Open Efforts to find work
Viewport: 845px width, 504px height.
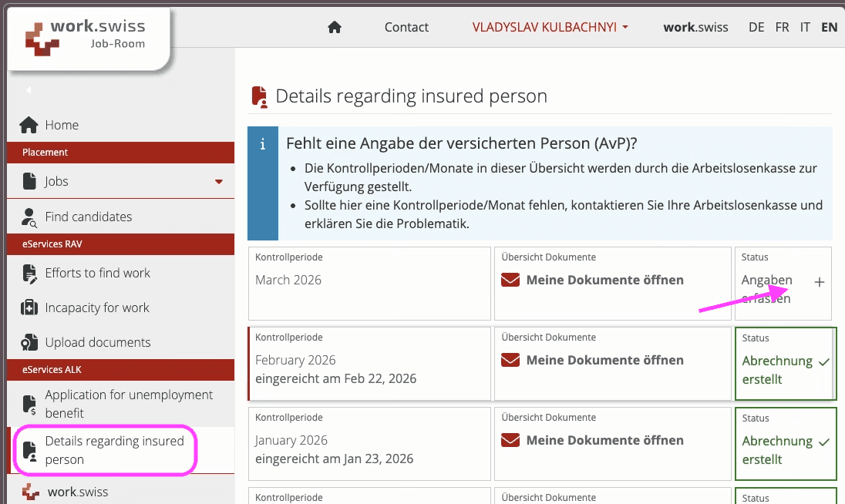click(x=97, y=273)
